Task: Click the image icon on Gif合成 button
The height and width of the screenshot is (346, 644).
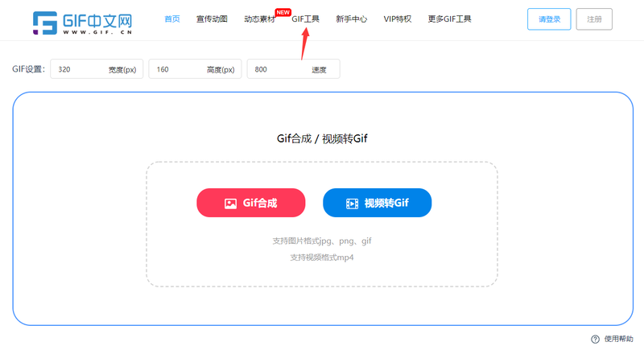Action: point(230,204)
